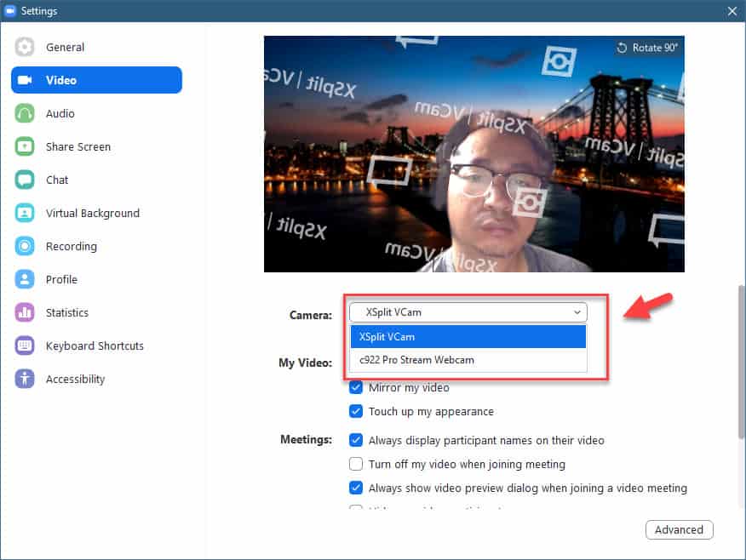Click the Accessibility figure icon

24,379
